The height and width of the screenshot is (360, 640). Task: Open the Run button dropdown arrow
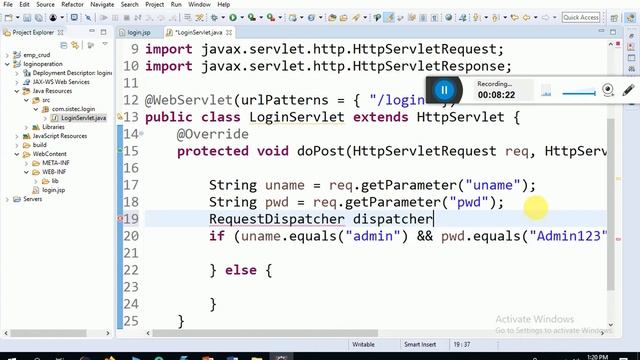(x=241, y=18)
